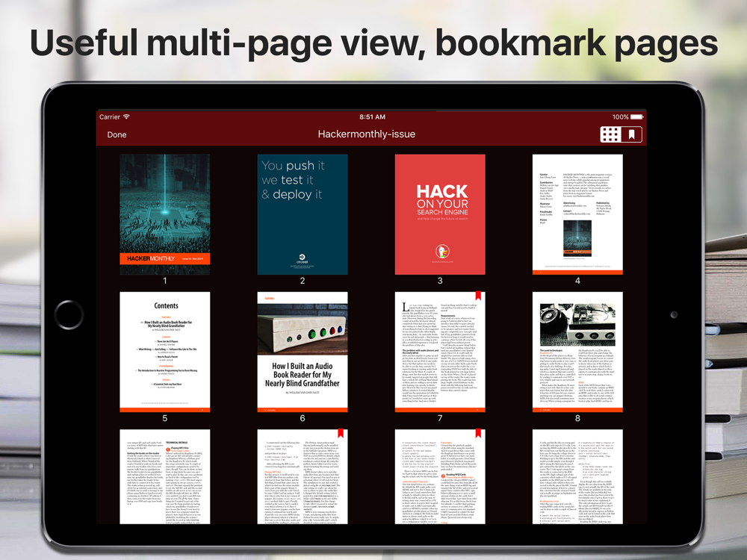This screenshot has width=747, height=560.
Task: Click the Wi-Fi status icon
Action: coord(126,116)
